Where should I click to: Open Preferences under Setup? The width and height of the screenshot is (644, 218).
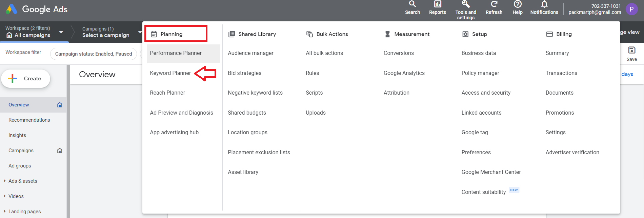(x=476, y=152)
